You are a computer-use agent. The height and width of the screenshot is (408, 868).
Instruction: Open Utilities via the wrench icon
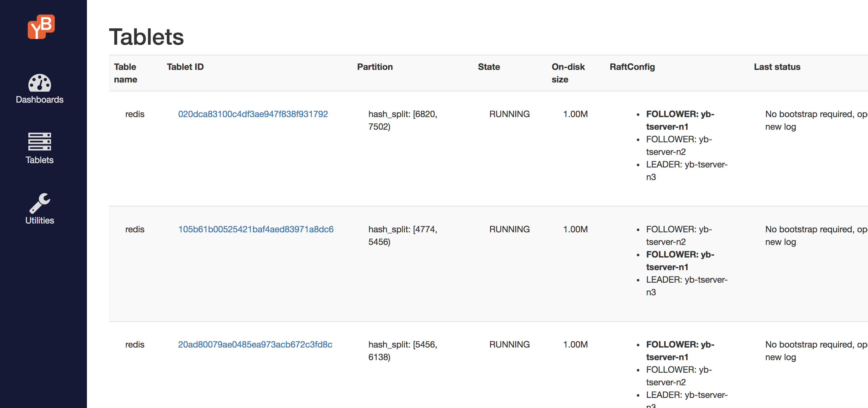click(39, 203)
